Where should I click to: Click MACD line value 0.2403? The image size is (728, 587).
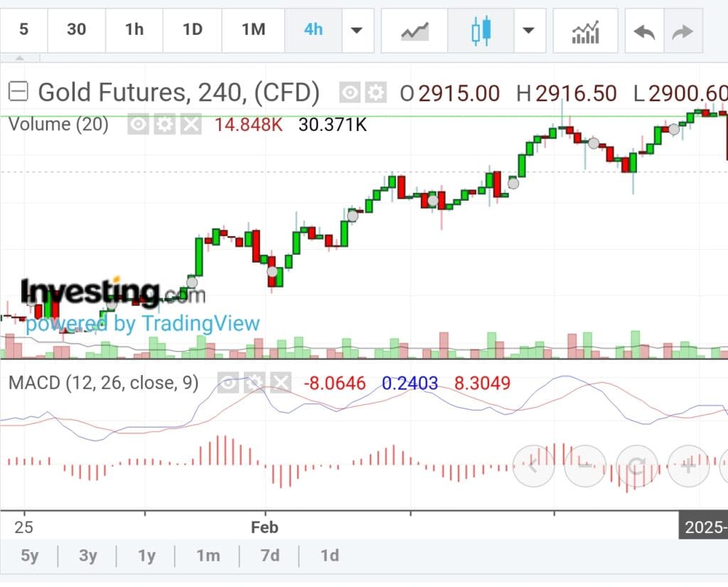(410, 383)
